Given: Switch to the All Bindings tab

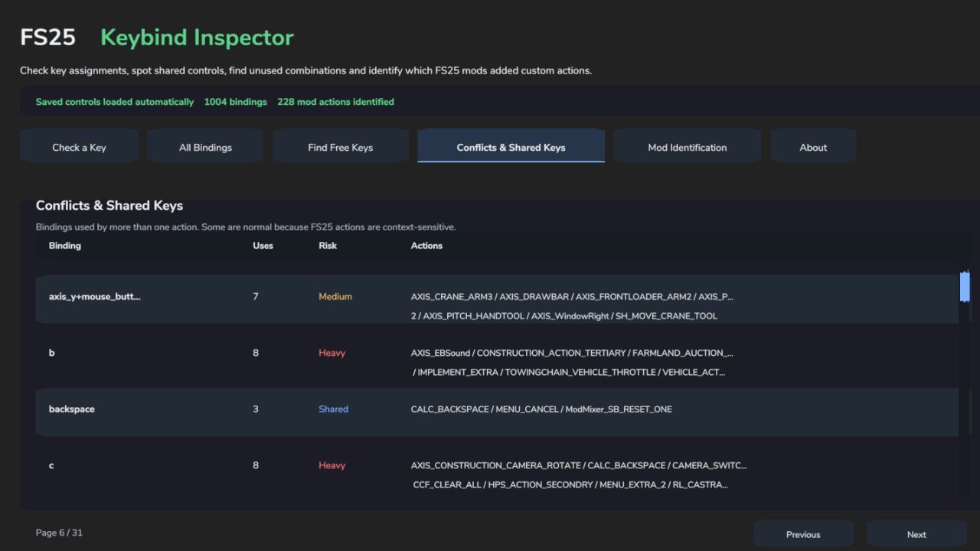Looking at the screenshot, I should pyautogui.click(x=205, y=147).
